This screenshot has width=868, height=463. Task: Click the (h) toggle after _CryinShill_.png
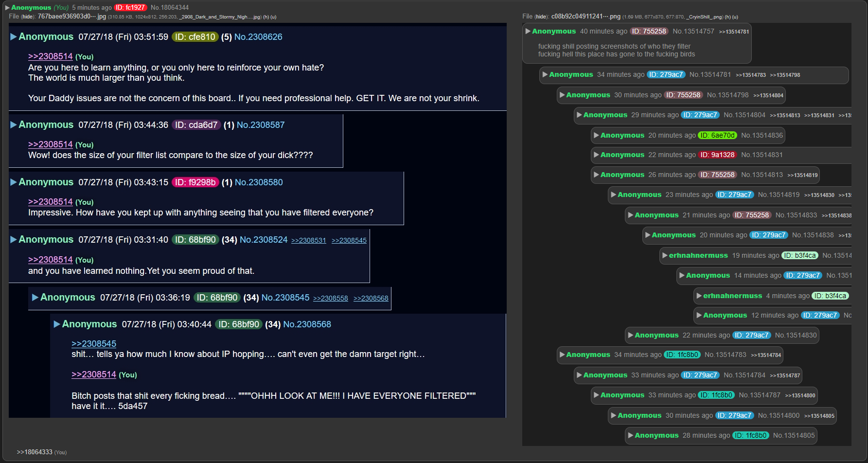coord(727,17)
